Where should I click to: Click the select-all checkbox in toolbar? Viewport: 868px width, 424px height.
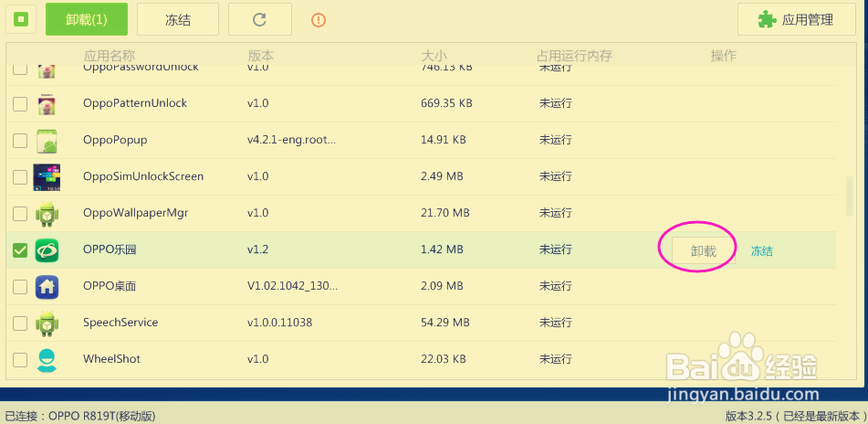(21, 19)
